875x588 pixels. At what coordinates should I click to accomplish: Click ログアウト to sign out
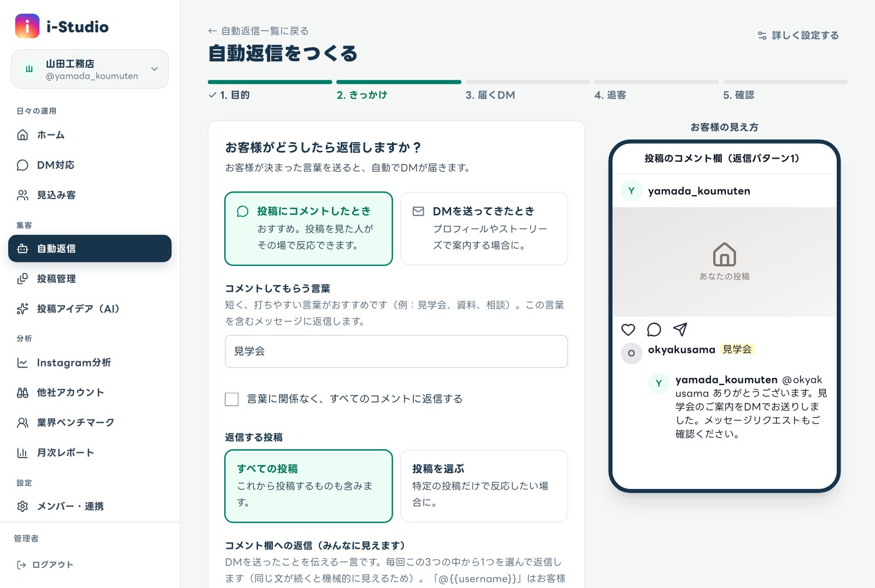click(x=45, y=564)
